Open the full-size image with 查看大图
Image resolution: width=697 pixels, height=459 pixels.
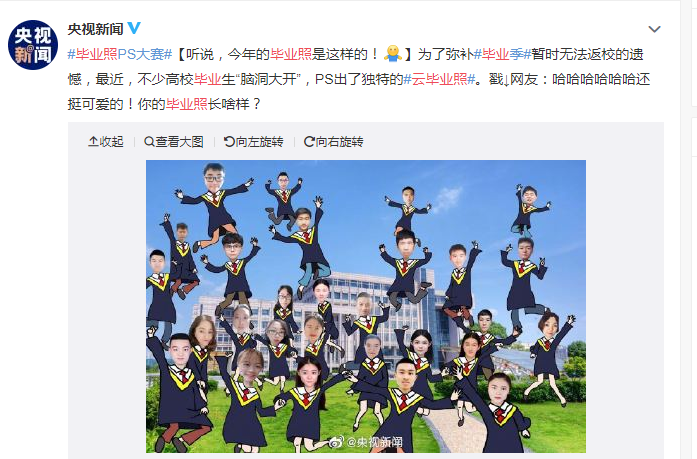point(174,142)
